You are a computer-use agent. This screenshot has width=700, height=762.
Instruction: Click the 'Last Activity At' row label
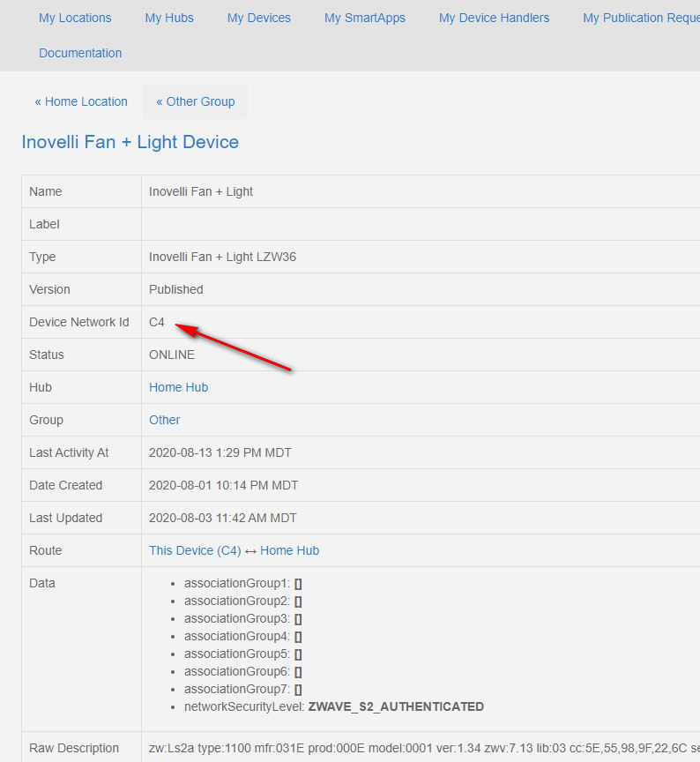69,452
